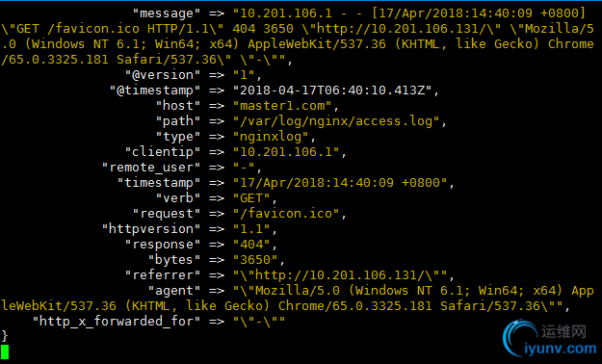Click the timestamp value 17/Apr/2018:14:40:09 +0800
The width and height of the screenshot is (602, 364).
[x=340, y=183]
